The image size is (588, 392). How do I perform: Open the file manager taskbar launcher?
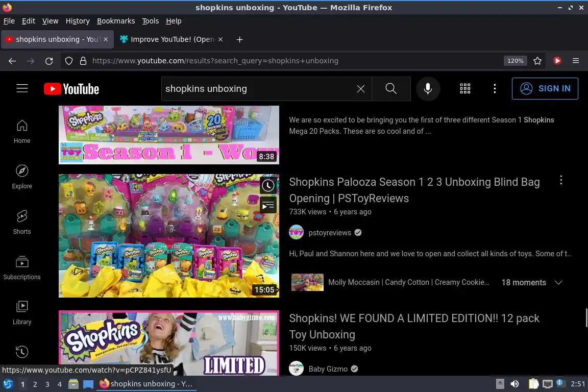click(73, 384)
